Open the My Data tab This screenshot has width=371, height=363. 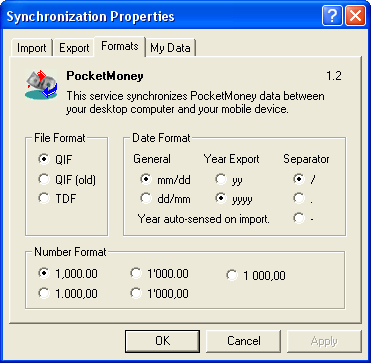[x=170, y=48]
